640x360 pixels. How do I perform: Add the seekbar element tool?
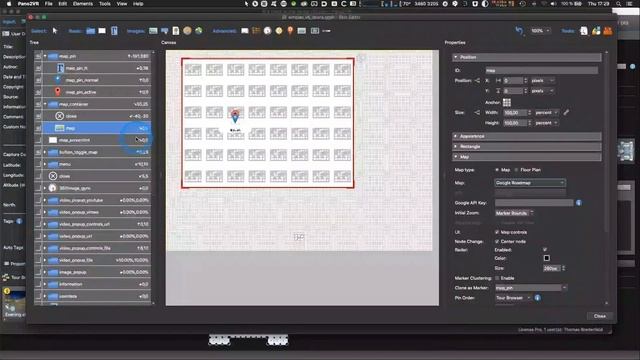click(x=327, y=31)
